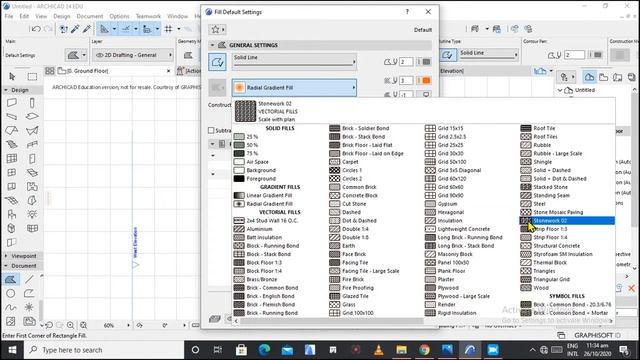Click the Windows Start button

pyautogui.click(x=12, y=350)
